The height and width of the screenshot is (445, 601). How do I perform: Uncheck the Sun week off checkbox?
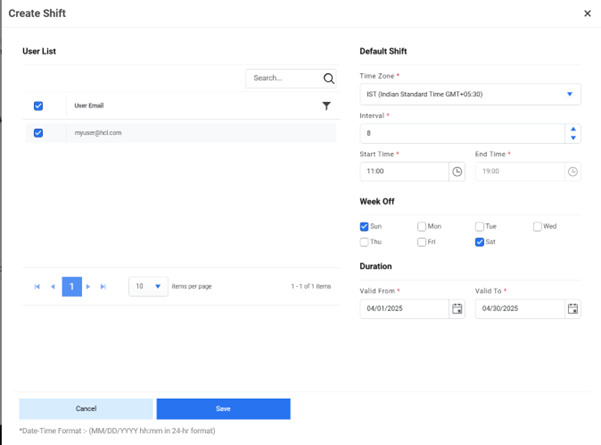click(364, 227)
